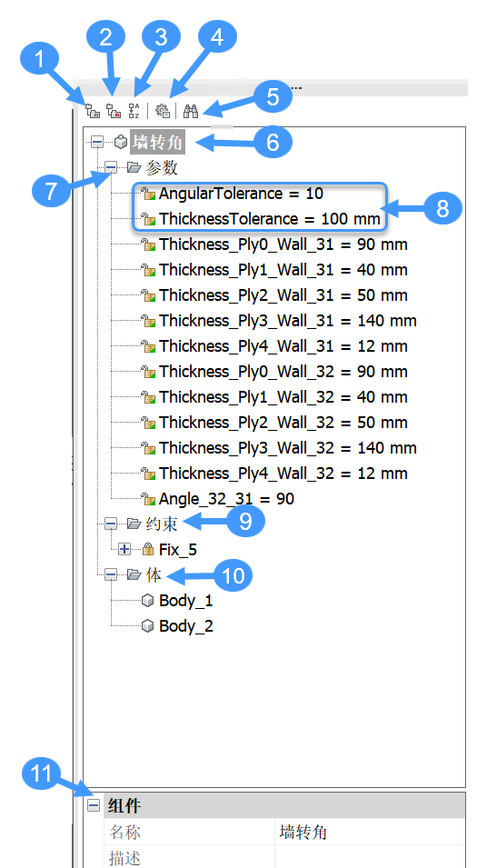The image size is (477, 868).
Task: Click the 名称 value field 墙转角
Action: pos(370,832)
